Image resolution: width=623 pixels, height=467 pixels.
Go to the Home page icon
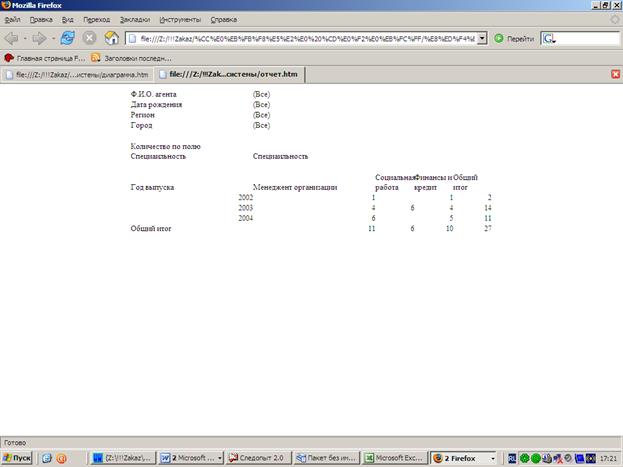click(x=111, y=38)
